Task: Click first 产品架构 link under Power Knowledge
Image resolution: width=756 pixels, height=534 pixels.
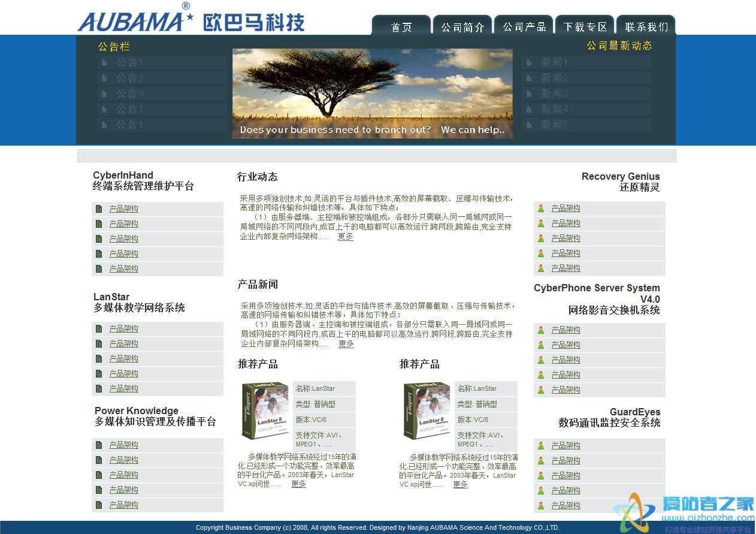Action: [x=123, y=445]
